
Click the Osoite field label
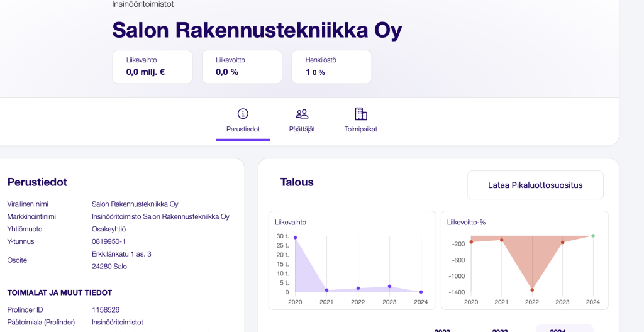17,260
